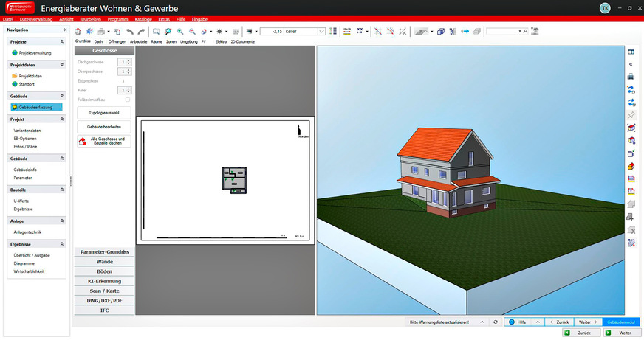Click the pin icon in right sidebar
644x340 pixels.
pyautogui.click(x=631, y=115)
